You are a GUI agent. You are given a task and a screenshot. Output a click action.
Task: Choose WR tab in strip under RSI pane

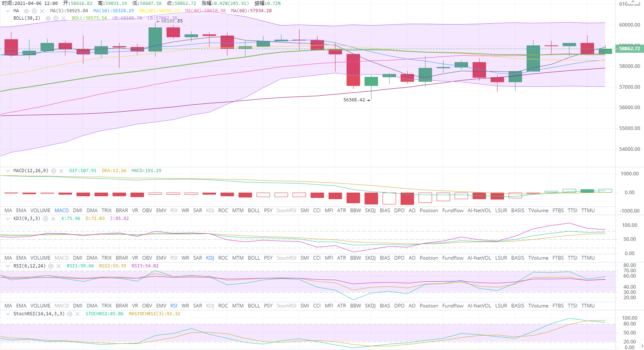point(185,306)
